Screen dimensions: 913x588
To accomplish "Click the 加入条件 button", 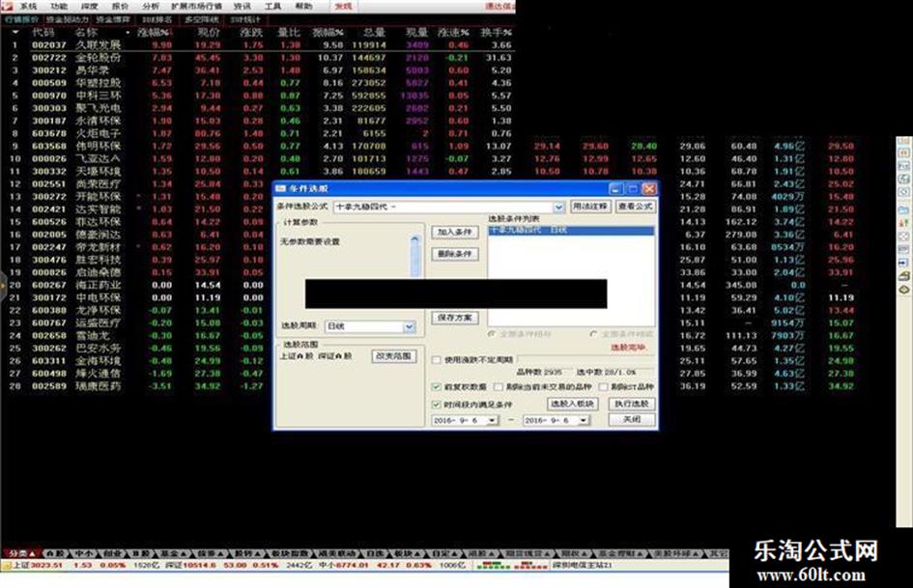I will pyautogui.click(x=455, y=232).
